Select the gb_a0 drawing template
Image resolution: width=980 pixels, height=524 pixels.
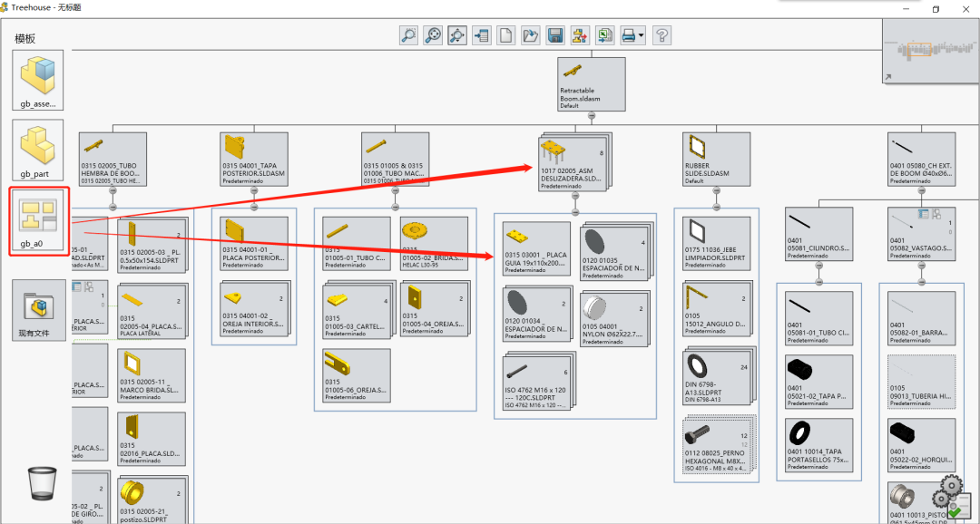(x=38, y=220)
